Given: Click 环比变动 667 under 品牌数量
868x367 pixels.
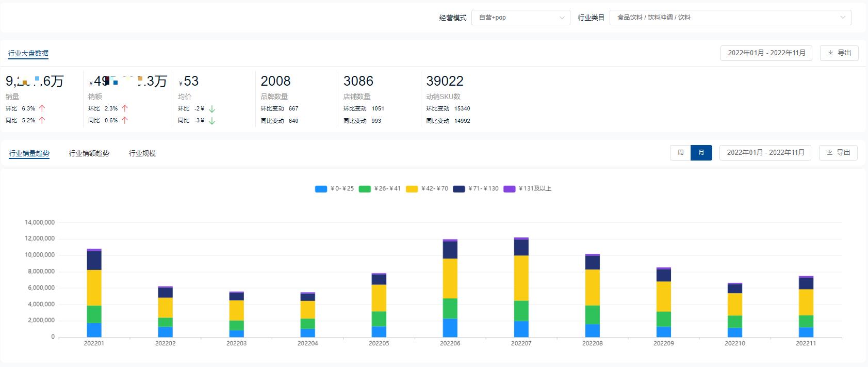Looking at the screenshot, I should click(279, 108).
